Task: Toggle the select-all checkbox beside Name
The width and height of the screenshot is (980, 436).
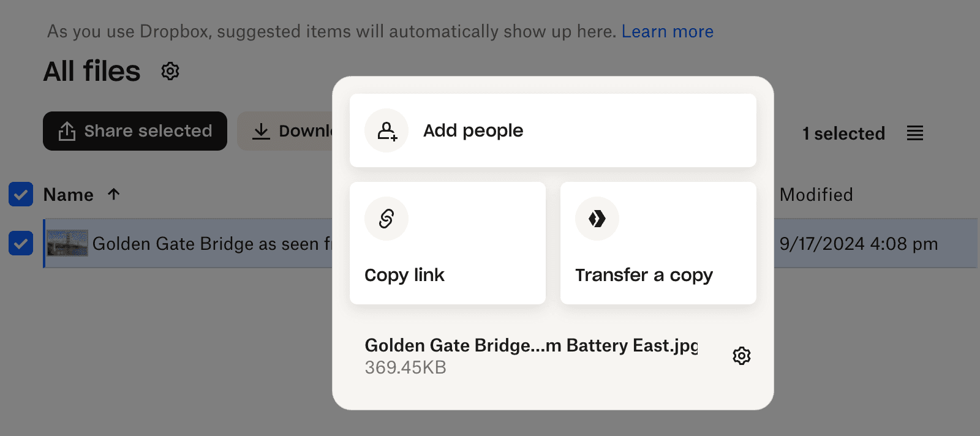Action: pyautogui.click(x=21, y=195)
